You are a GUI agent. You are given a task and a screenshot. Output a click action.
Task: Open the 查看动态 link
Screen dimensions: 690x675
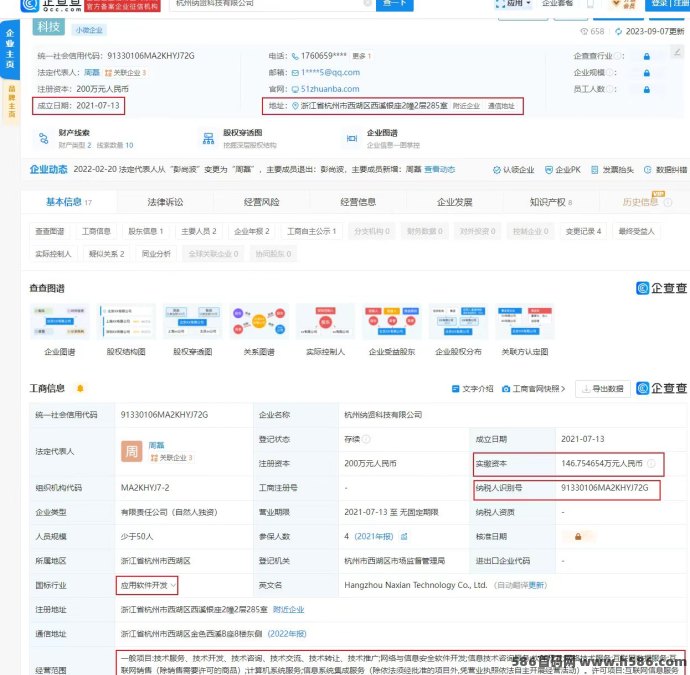(x=439, y=169)
